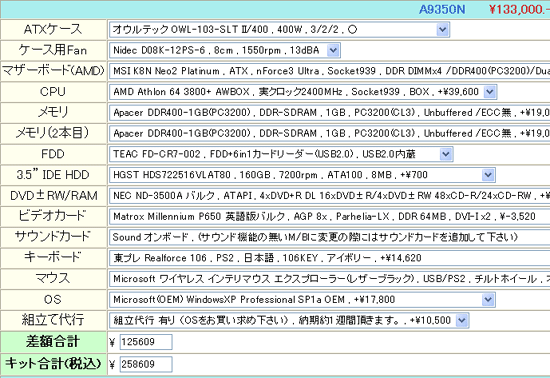Click the マザーボード(AMD) row label
Viewport: 550px width, 378px height.
53,71
